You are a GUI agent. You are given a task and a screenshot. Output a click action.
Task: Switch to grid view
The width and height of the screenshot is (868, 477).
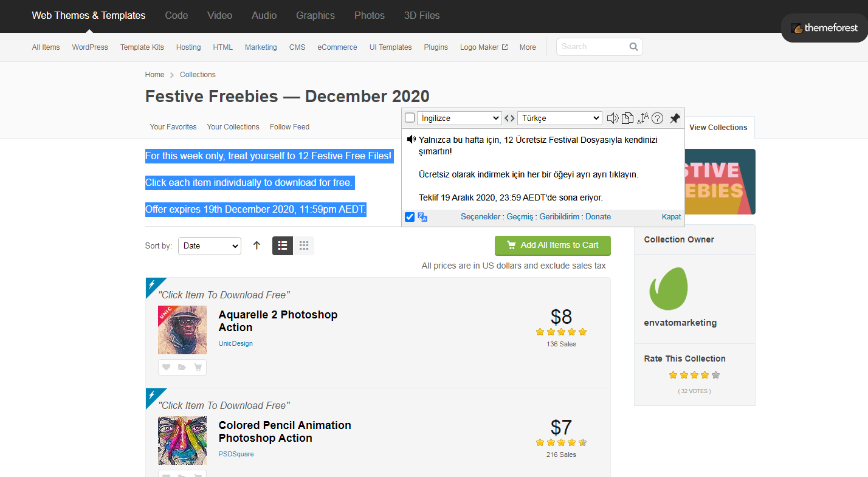[x=304, y=245]
